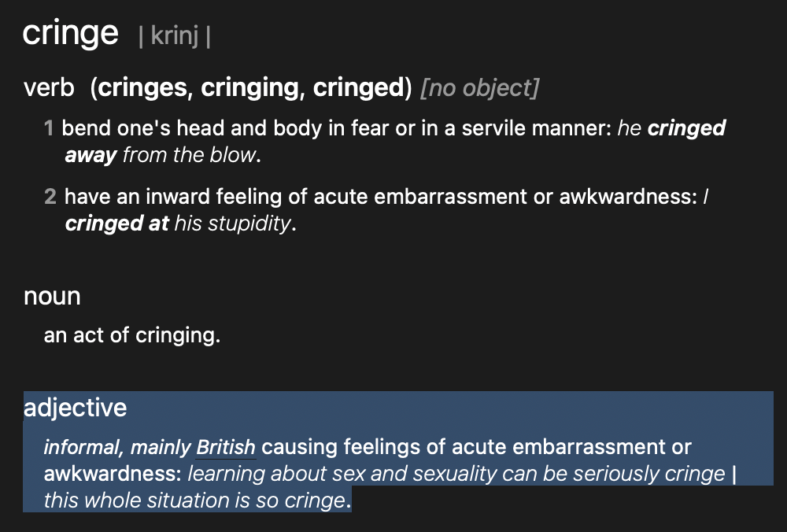Click the bold phrase "cringed at"
Viewport: 787px width, 532px height.
116,224
